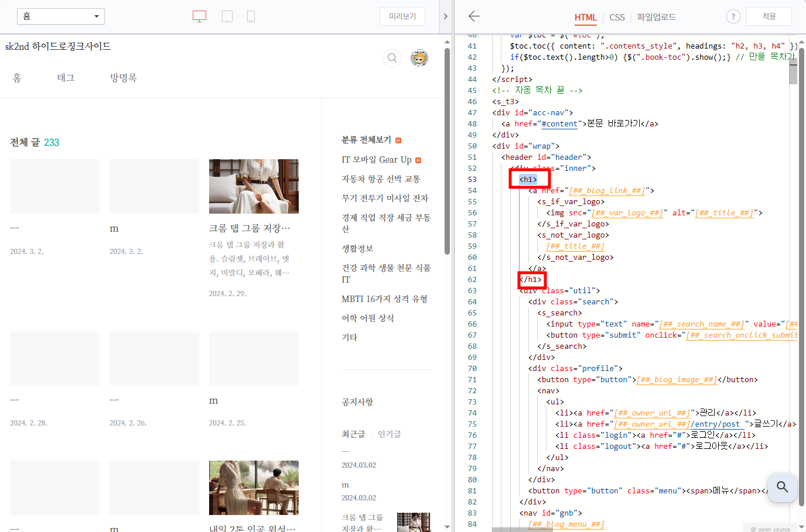Open the 홈 page selector dropdown
The width and height of the screenshot is (806, 532).
click(x=60, y=16)
